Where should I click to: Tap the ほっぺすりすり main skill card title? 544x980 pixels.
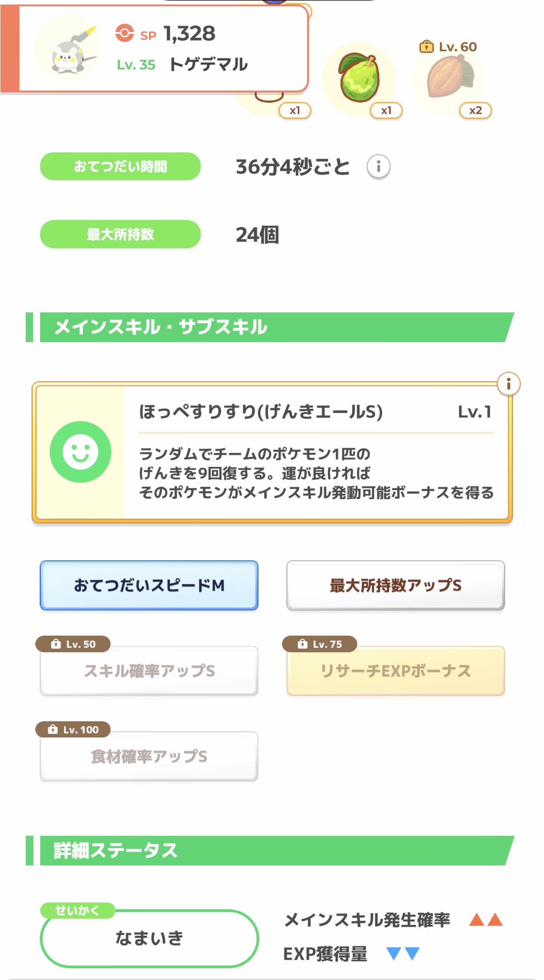coord(261,412)
